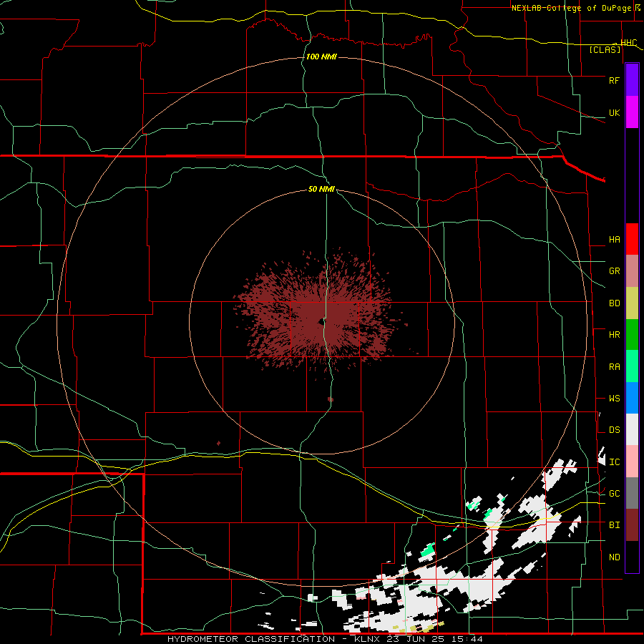Click the NEXLAB-College of DuPage header text
The height and width of the screenshot is (644, 644).
point(572,8)
